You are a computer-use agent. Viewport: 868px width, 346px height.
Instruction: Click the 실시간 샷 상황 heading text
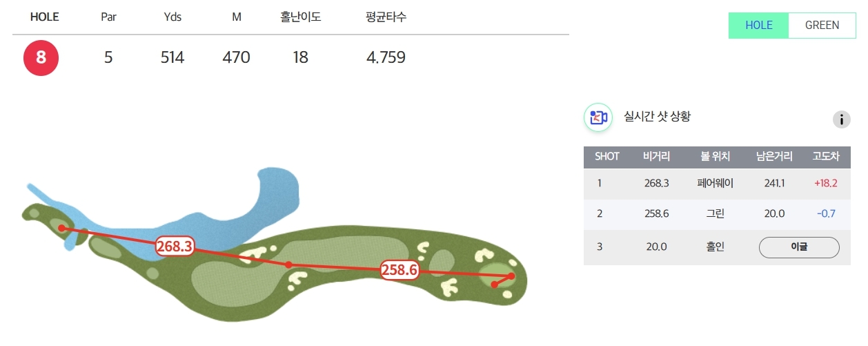(656, 117)
